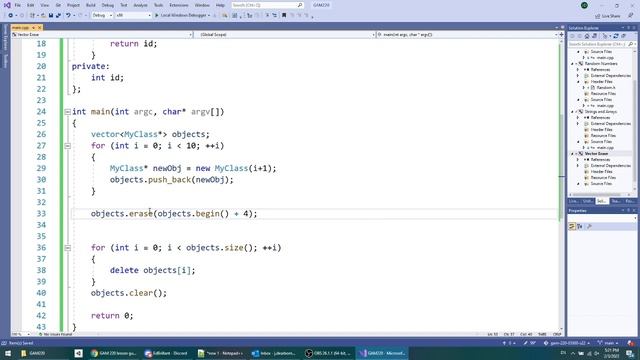Open the View menu

tap(44, 5)
